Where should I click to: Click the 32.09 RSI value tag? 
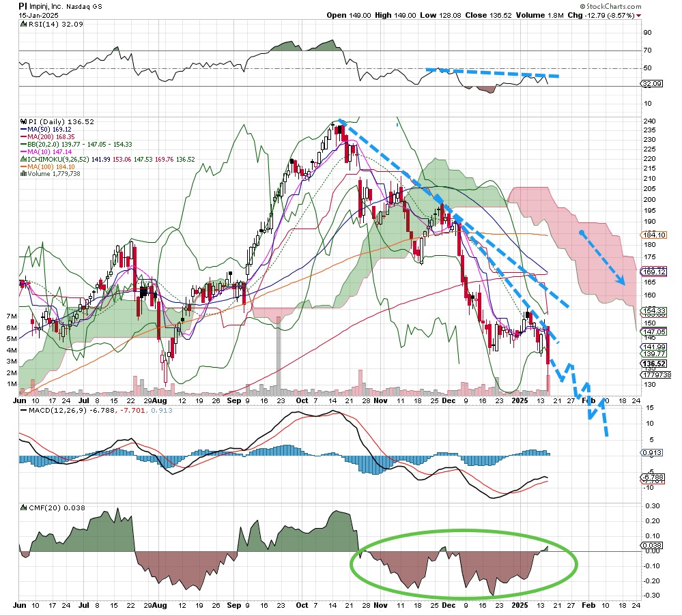click(654, 84)
